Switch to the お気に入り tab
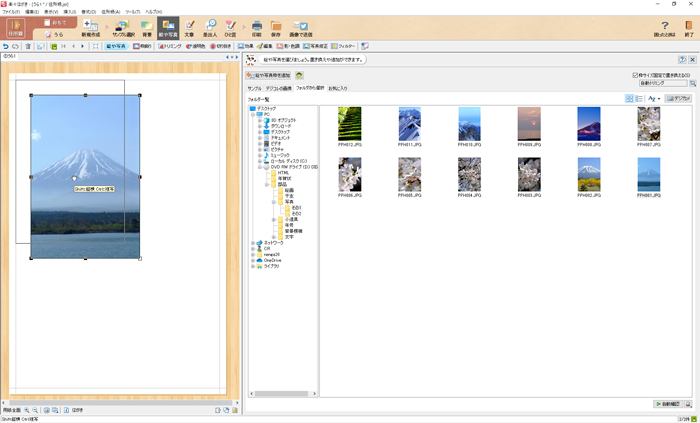This screenshot has width=700, height=423. pyautogui.click(x=337, y=88)
